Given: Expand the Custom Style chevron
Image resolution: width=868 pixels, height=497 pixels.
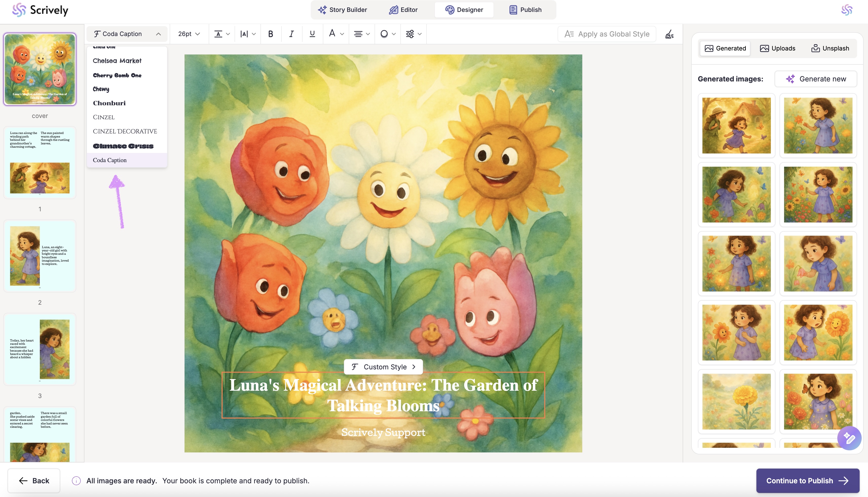Looking at the screenshot, I should pyautogui.click(x=414, y=367).
